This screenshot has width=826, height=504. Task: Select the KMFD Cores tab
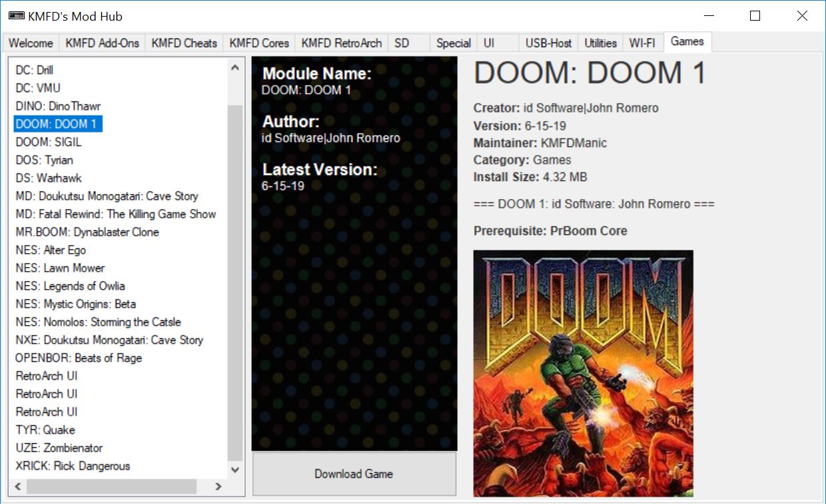(259, 43)
